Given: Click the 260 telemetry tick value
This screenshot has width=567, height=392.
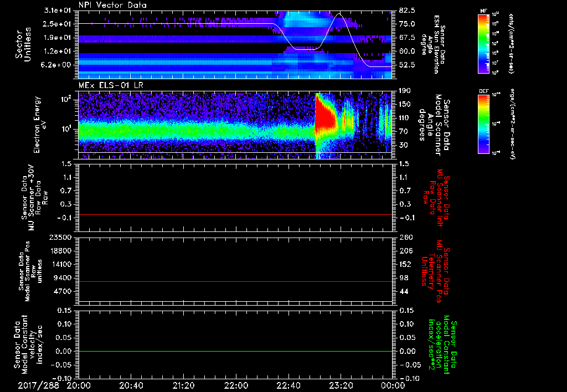Looking at the screenshot, I should 405,238.
